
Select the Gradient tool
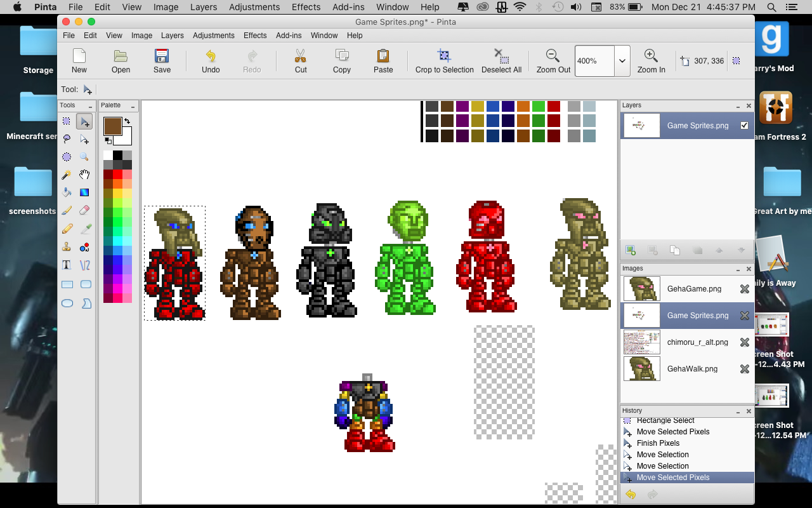84,192
